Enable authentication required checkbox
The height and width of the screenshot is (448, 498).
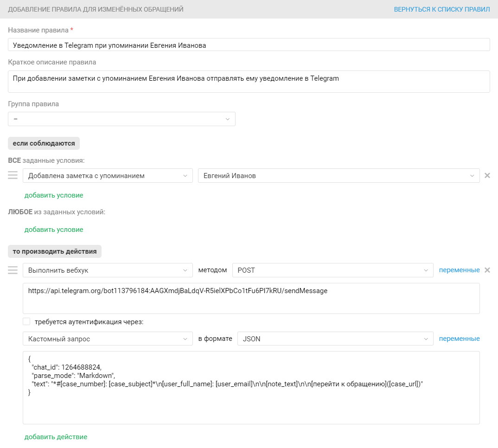(x=26, y=322)
